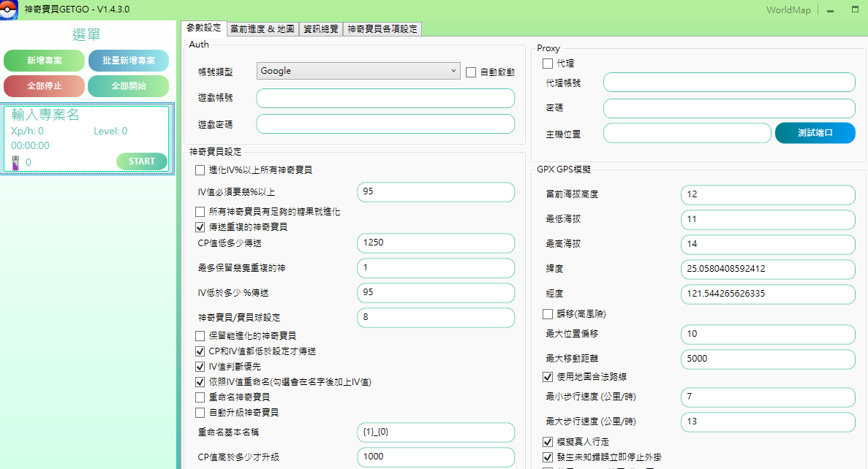Image resolution: width=868 pixels, height=469 pixels.
Task: Switch to 當前進度 & 地圖 tab
Action: click(x=262, y=29)
